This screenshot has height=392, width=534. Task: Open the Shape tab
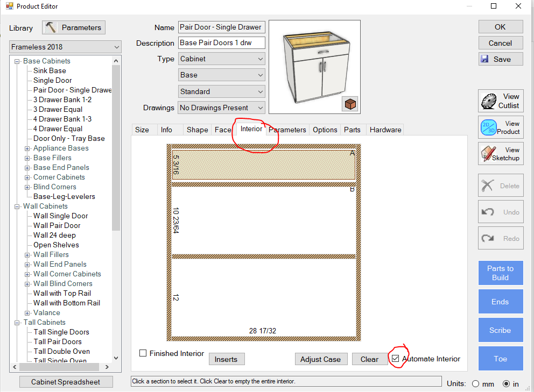(196, 130)
